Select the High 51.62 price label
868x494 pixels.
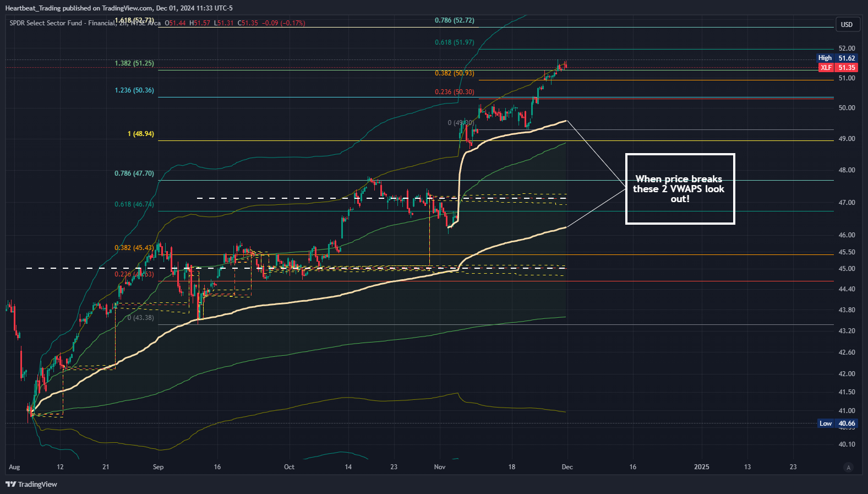coord(837,58)
